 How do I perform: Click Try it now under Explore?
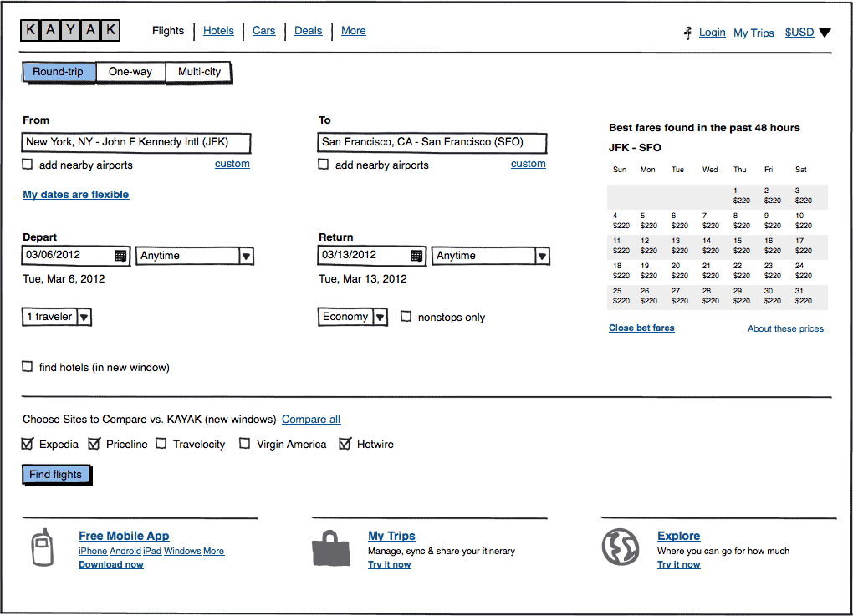click(x=679, y=564)
